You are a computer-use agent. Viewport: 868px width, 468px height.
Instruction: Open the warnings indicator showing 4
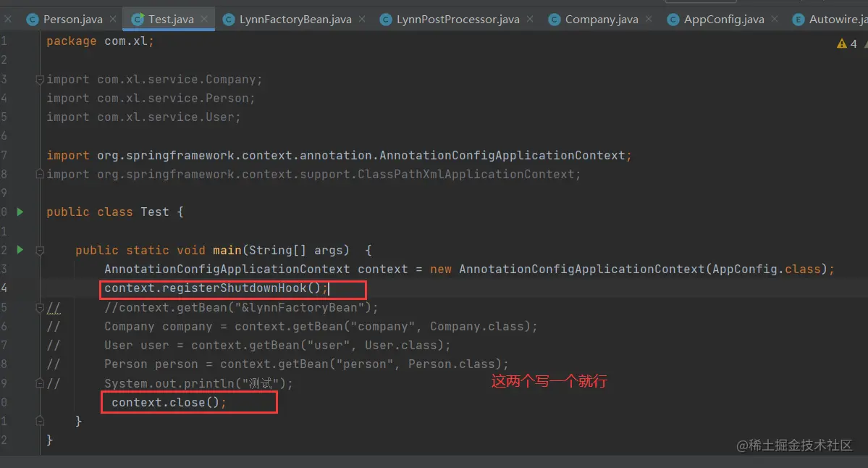(847, 43)
